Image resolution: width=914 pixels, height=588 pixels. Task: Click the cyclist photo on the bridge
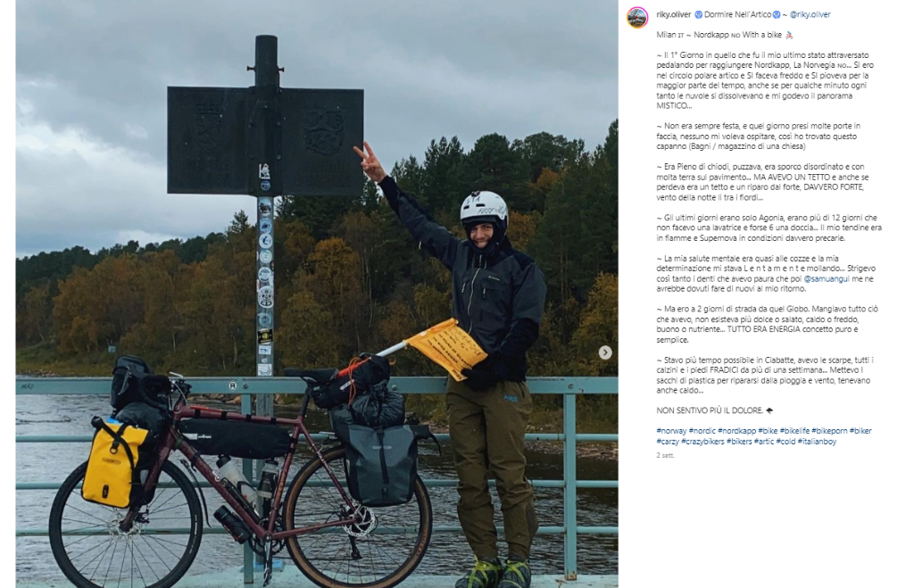click(x=317, y=294)
